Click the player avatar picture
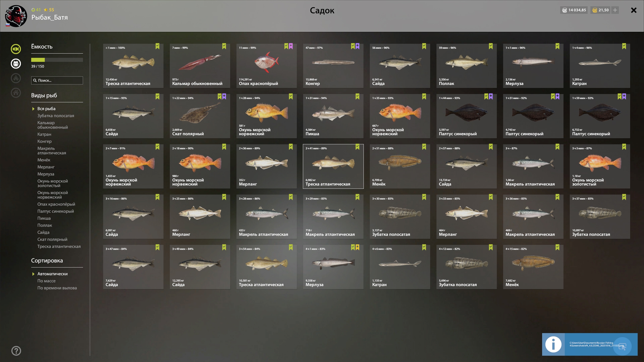This screenshot has height=362, width=644. 16,16
